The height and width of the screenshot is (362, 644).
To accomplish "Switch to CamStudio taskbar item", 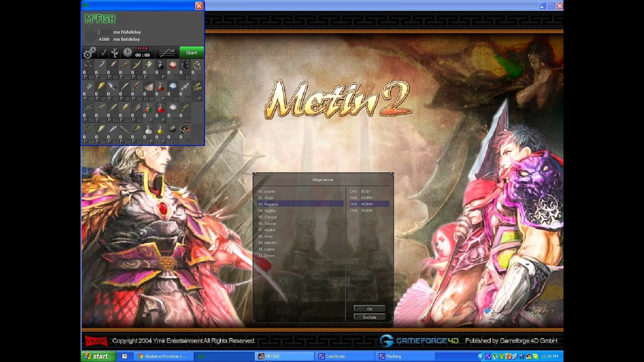I will [346, 356].
